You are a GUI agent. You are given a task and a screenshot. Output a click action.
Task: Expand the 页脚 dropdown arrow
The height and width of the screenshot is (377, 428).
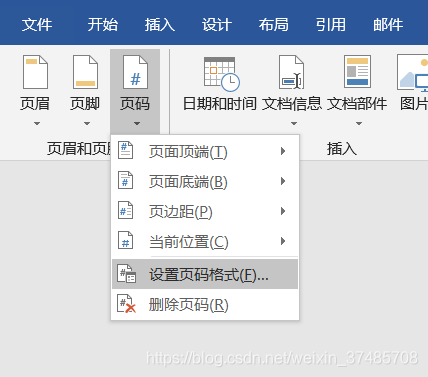coord(87,124)
